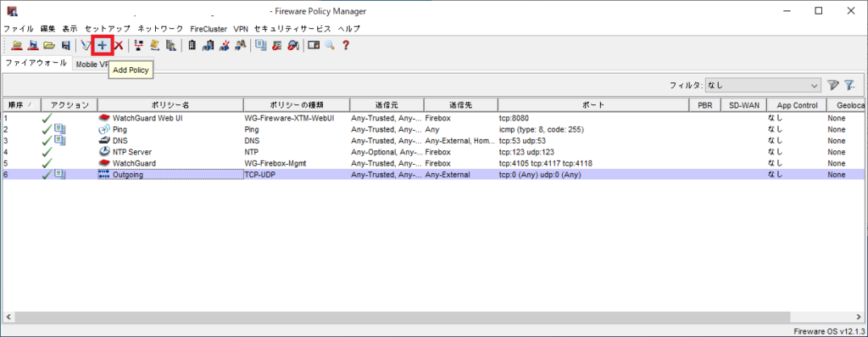Image resolution: width=868 pixels, height=337 pixels.
Task: Sort by the 順序 column header
Action: (21, 104)
